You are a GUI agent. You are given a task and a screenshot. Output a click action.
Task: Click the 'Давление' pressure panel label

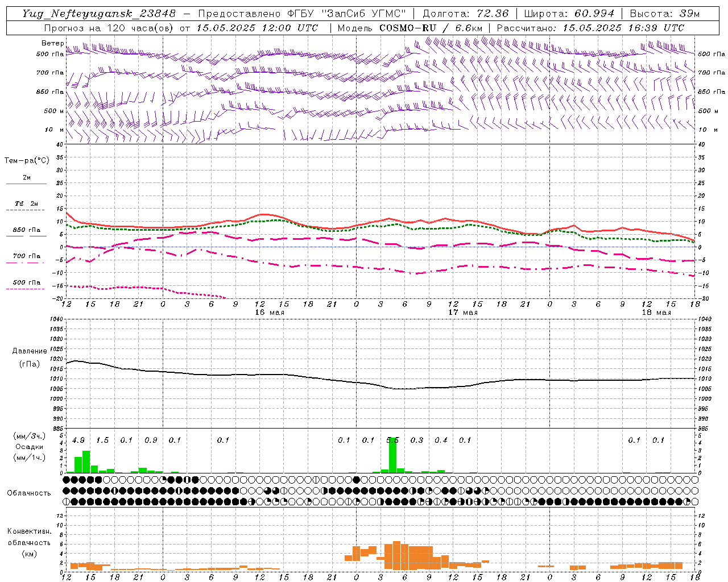[30, 351]
